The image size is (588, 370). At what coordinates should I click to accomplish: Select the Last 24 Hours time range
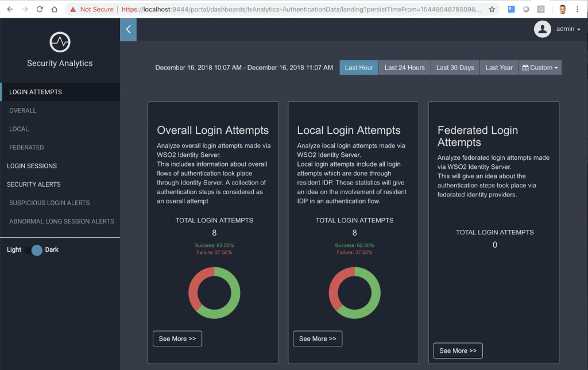(404, 68)
